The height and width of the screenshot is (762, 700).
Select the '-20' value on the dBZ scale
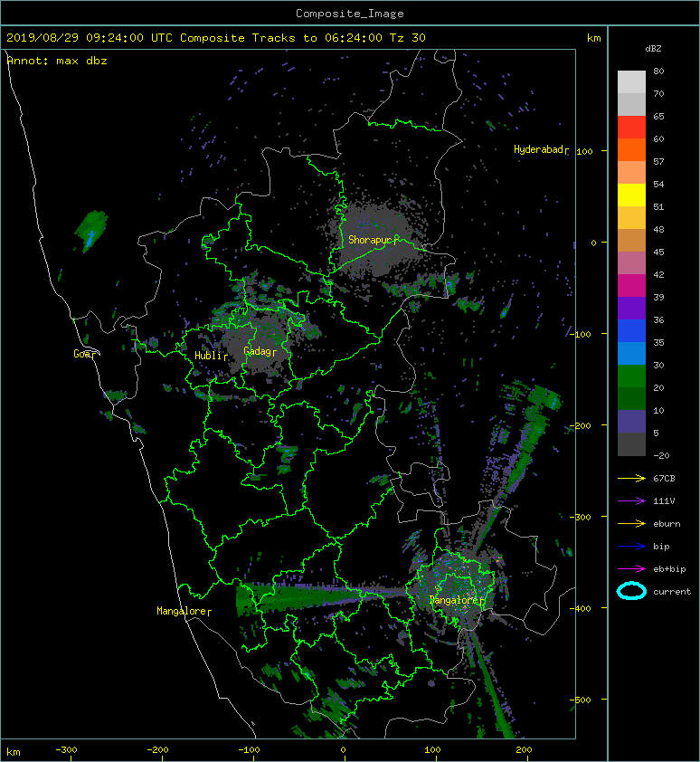point(661,456)
